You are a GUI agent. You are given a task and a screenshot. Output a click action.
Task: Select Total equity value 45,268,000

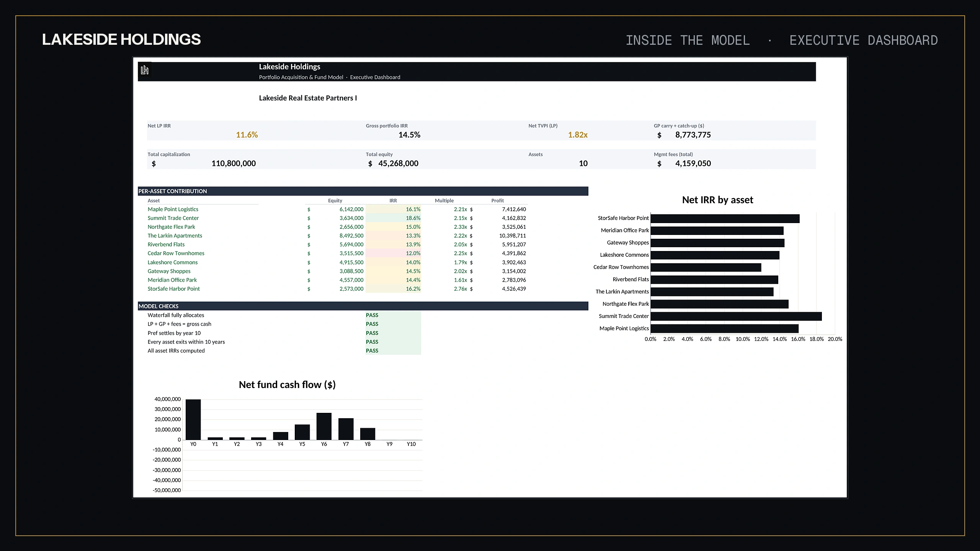pos(398,163)
